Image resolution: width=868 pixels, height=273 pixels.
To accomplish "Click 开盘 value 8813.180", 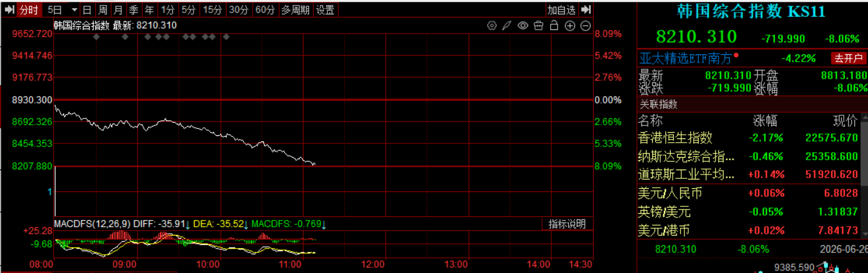I will [x=844, y=75].
